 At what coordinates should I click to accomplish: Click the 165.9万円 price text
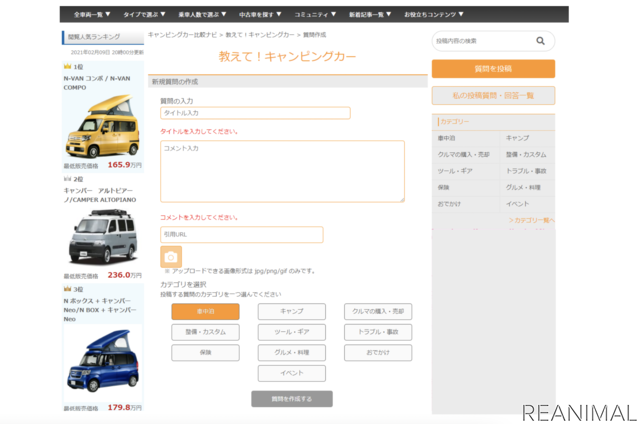click(124, 165)
